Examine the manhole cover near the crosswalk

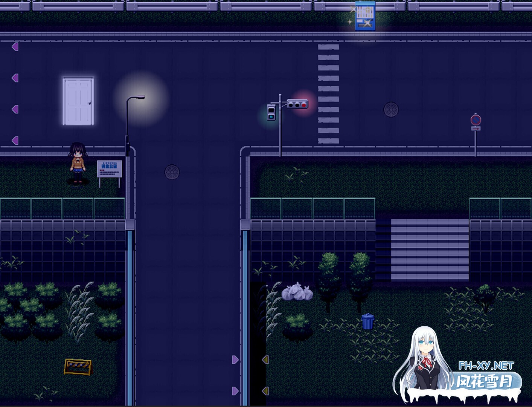[391, 110]
